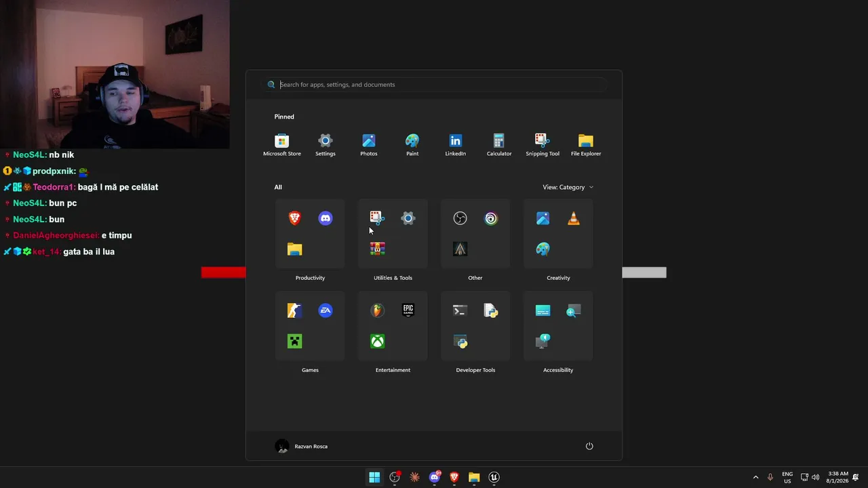Launch Counter-Strike in the Games group
The width and height of the screenshot is (868, 488).
point(295,310)
